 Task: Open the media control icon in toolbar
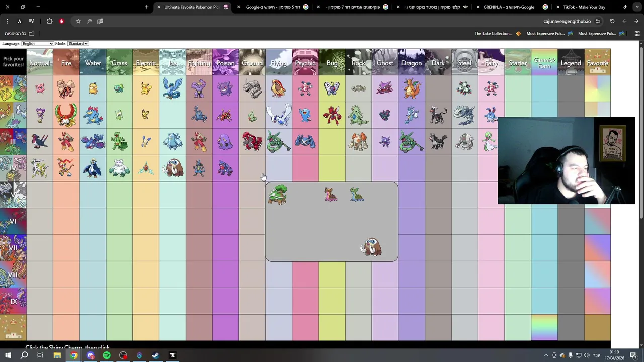(x=32, y=21)
